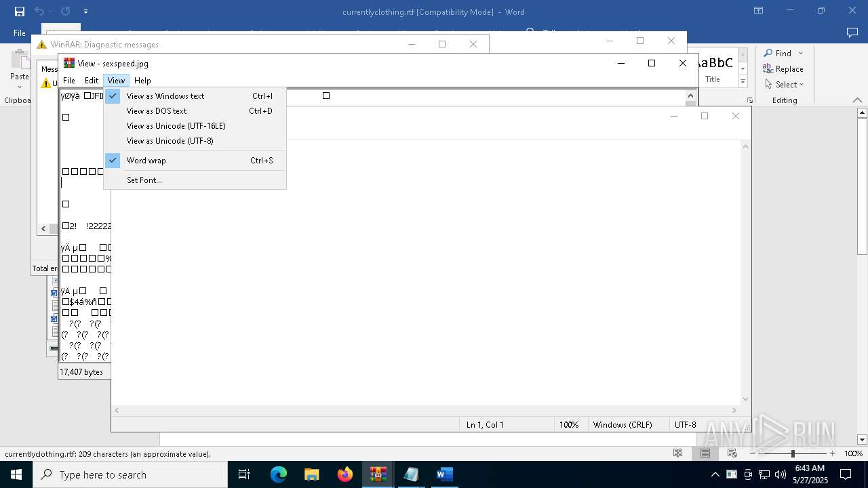Click down arrow on Notepad vertical scrollbar
This screenshot has height=488, width=868.
coord(746,399)
